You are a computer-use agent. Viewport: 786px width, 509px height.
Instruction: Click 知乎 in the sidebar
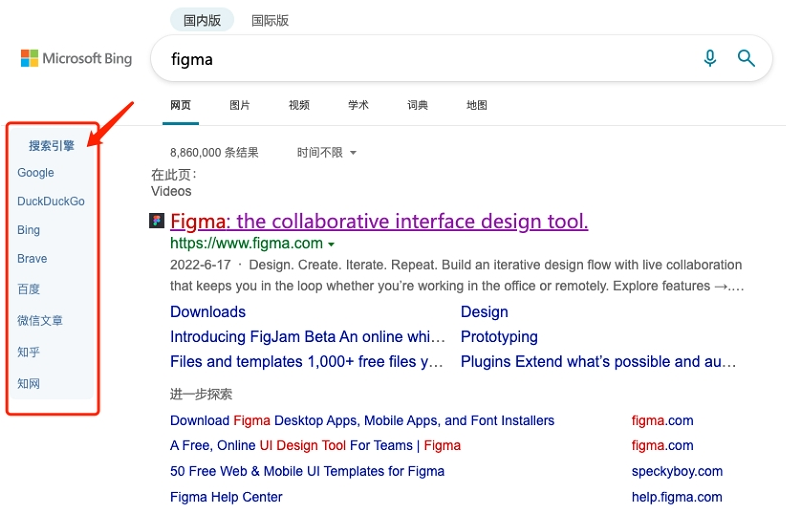pyautogui.click(x=29, y=352)
